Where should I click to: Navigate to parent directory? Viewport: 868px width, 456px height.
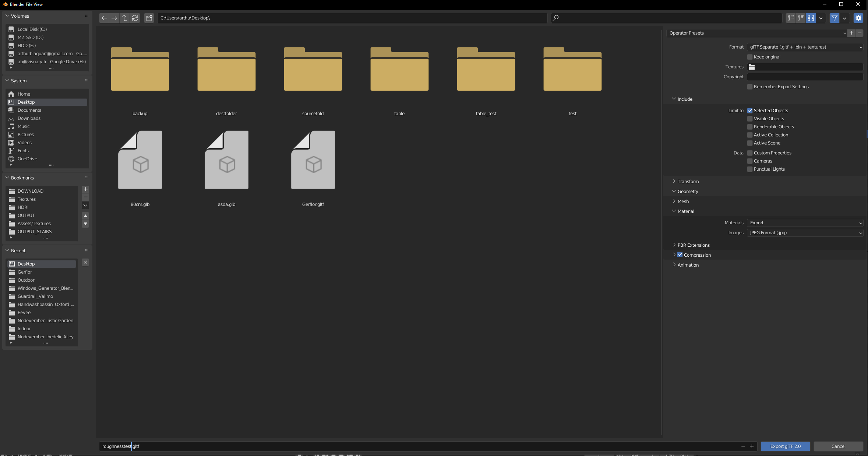tap(124, 18)
